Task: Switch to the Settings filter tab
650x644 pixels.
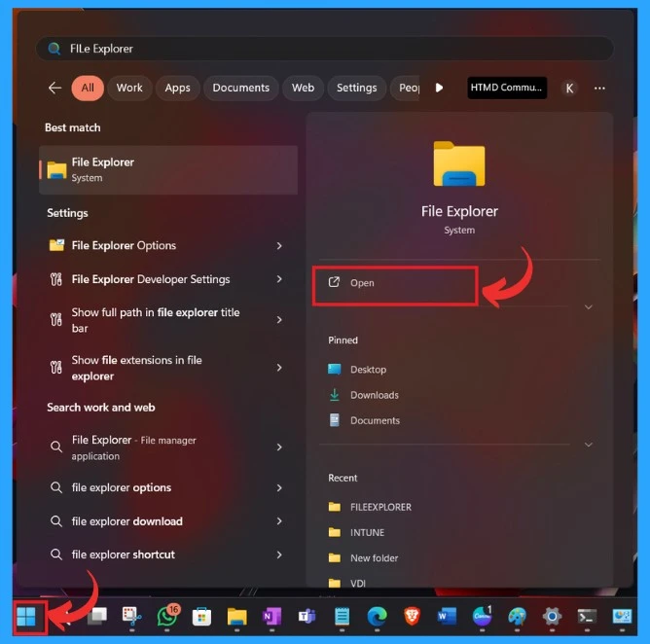Action: pyautogui.click(x=356, y=88)
